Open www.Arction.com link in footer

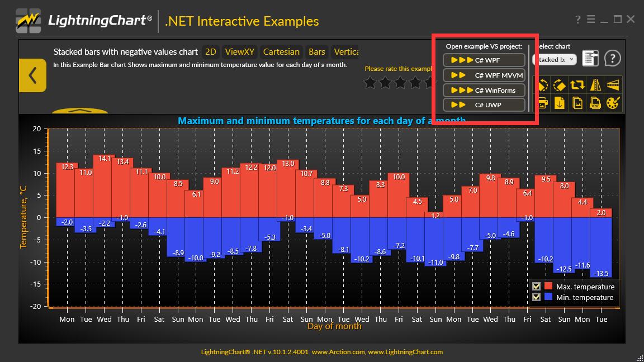338,352
